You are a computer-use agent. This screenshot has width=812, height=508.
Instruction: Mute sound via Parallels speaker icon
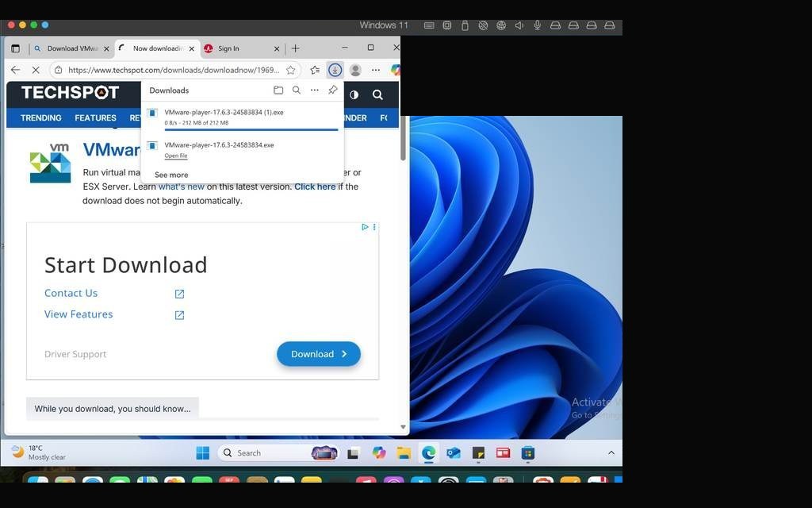click(519, 25)
